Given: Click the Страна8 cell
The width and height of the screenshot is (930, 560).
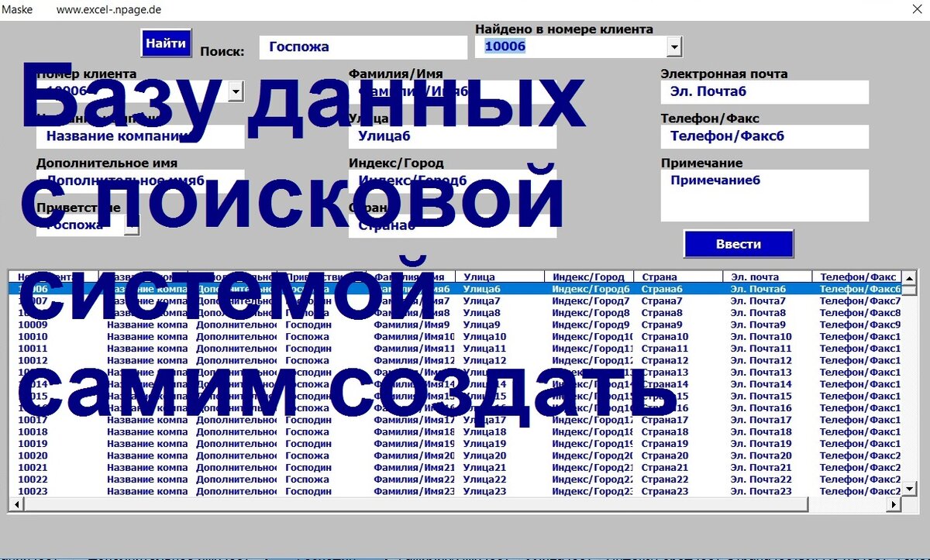Looking at the screenshot, I should click(x=662, y=313).
